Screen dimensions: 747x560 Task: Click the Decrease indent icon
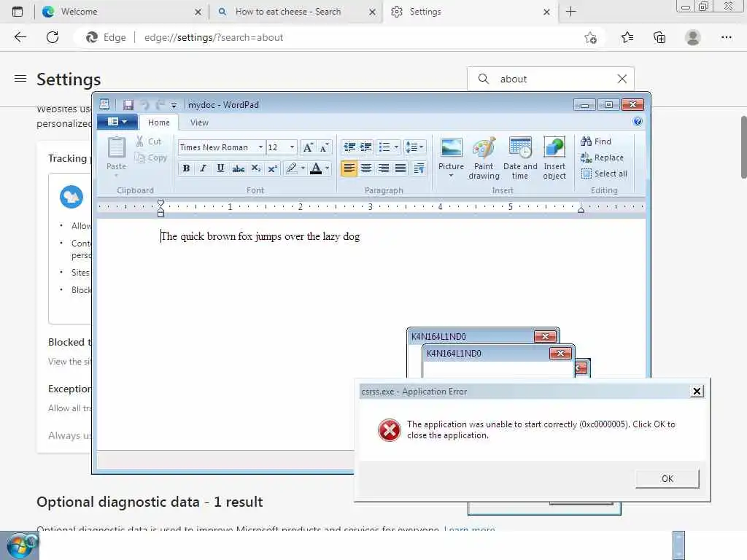(x=349, y=147)
